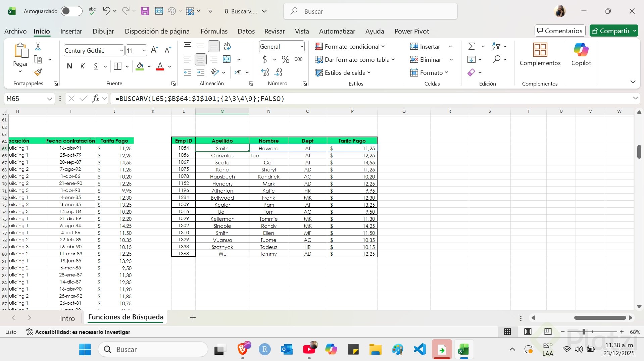Toggle middle vertical alignment
Screen dimensions: 644x361
(x=200, y=46)
